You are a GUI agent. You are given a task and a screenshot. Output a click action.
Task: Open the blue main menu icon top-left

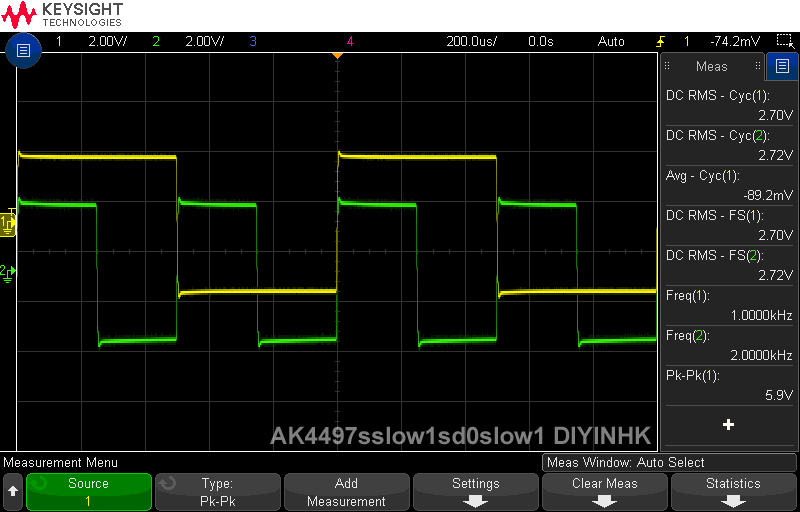coord(23,50)
